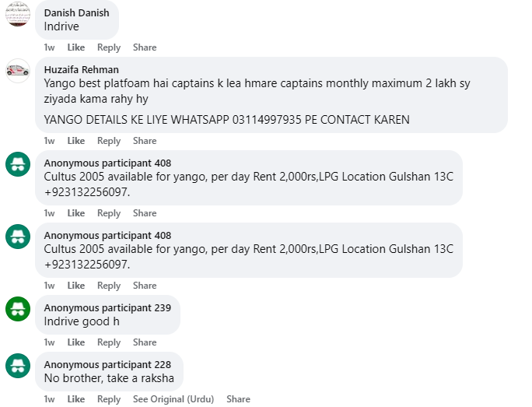The image size is (532, 407).
Task: Open Huzaifa Rehman's car avatar
Action: tap(18, 71)
